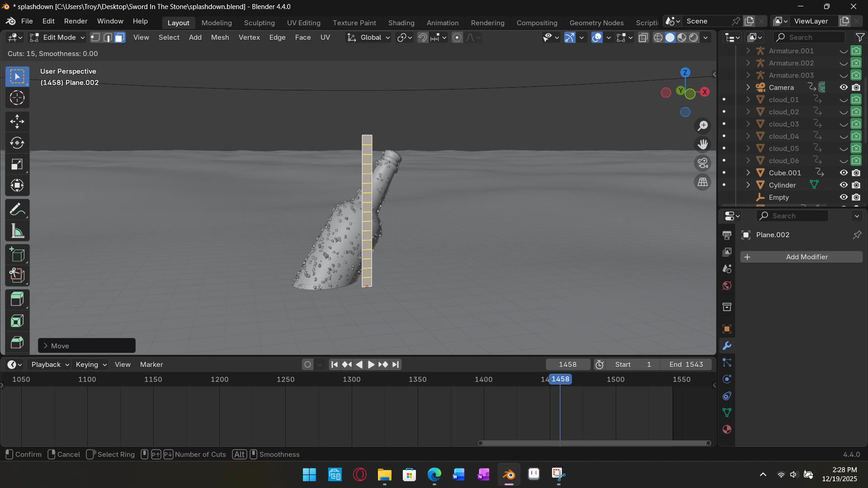Select the Select Box tool

pyautogui.click(x=17, y=76)
